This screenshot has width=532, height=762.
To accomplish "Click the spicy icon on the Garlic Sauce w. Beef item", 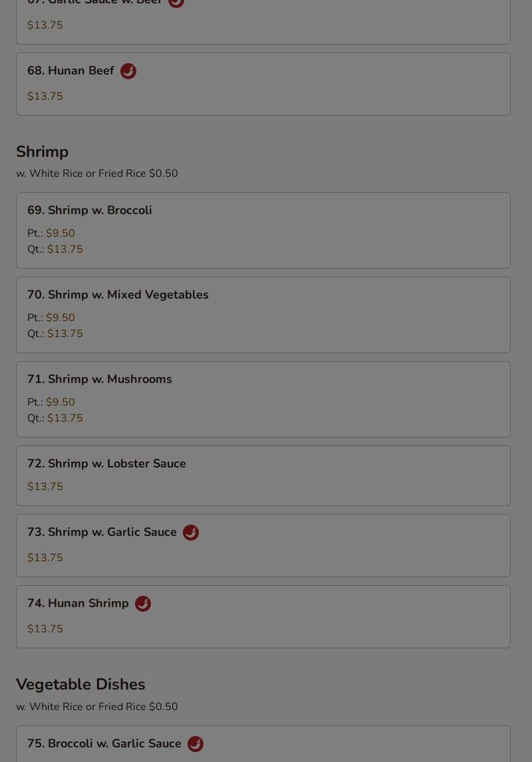I will 176,3.
